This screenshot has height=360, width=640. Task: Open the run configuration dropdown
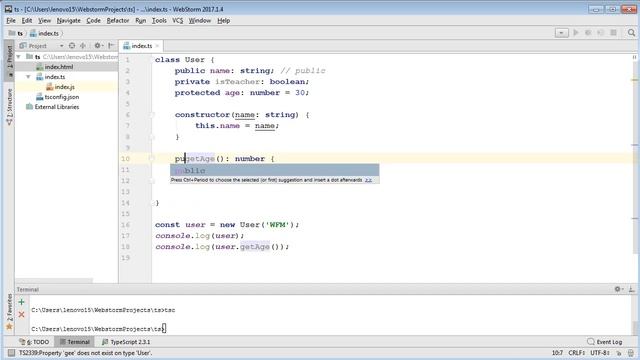click(562, 33)
